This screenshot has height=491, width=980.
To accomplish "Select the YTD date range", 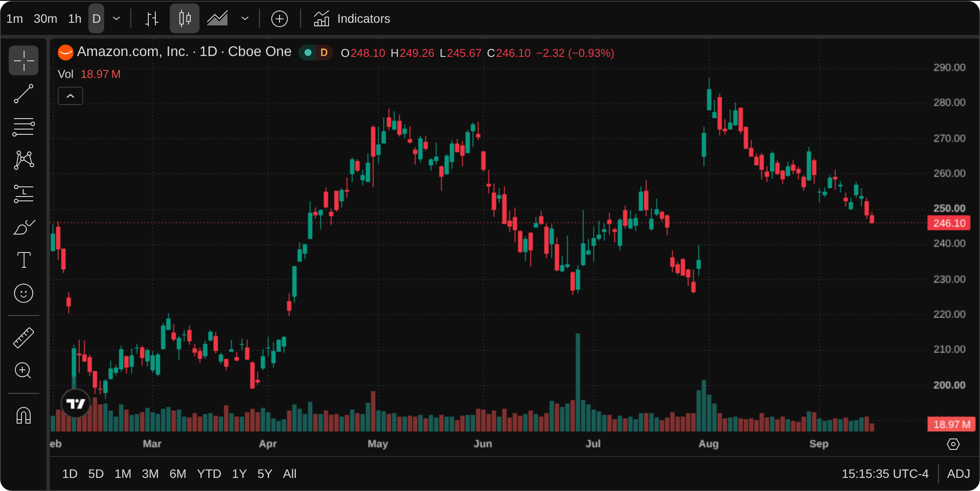I will click(x=209, y=473).
